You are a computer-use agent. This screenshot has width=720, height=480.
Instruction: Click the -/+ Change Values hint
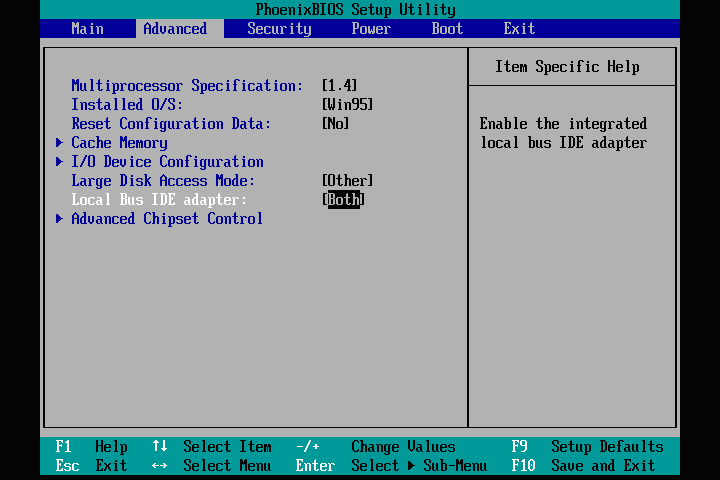[x=376, y=447]
